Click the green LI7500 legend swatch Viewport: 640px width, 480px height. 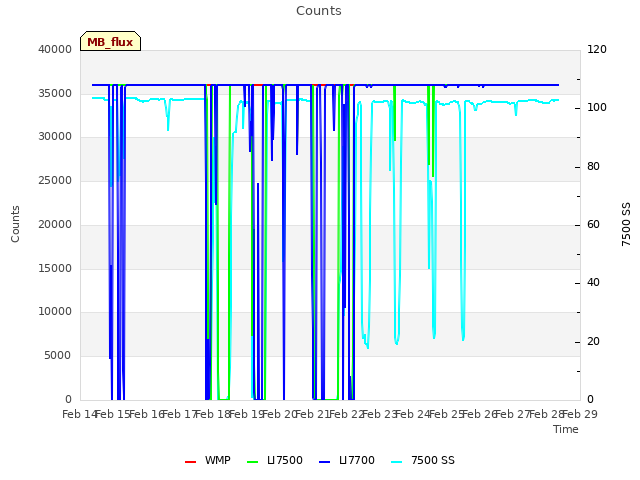[x=253, y=462]
